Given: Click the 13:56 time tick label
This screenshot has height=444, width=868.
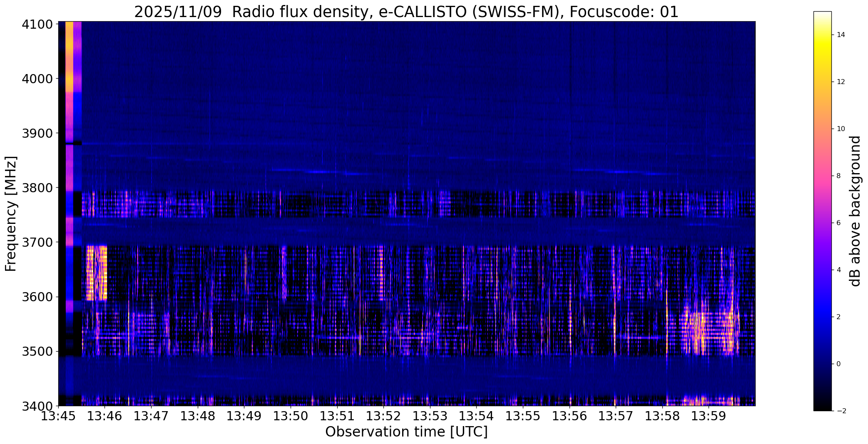Looking at the screenshot, I should click(570, 416).
